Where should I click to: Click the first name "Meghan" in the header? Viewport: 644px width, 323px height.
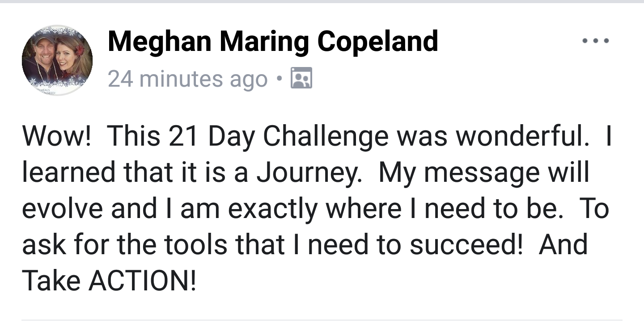160,42
